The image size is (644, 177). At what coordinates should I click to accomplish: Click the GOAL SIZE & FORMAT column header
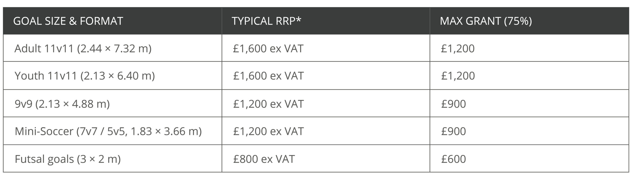click(x=68, y=21)
